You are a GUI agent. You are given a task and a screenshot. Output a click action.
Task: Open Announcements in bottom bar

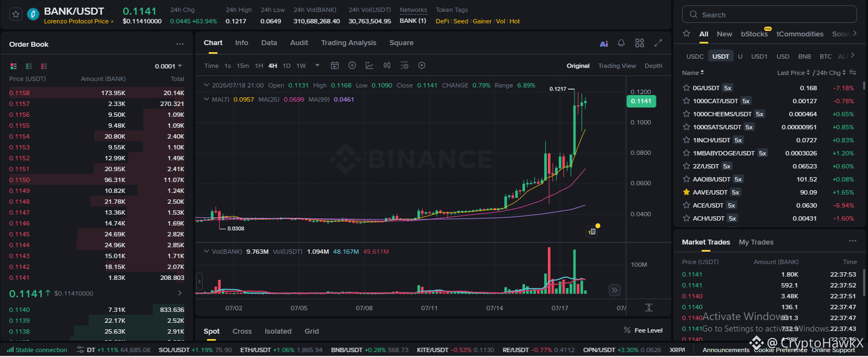(726, 350)
